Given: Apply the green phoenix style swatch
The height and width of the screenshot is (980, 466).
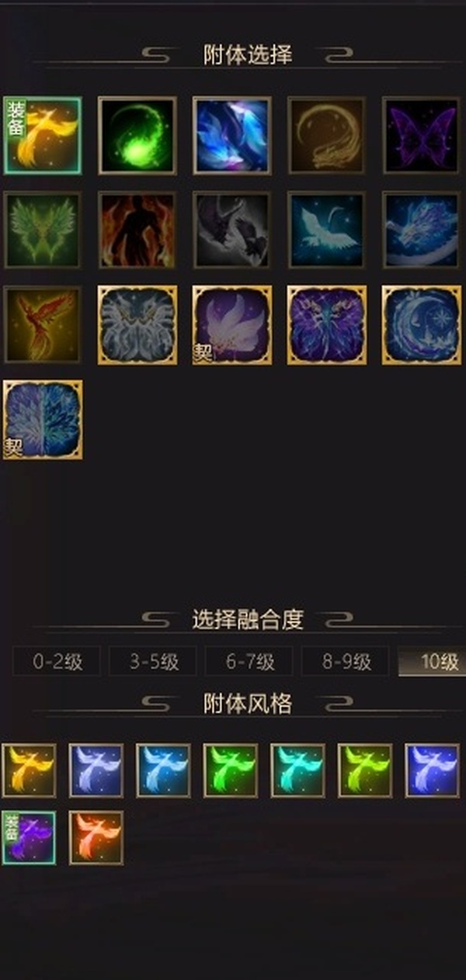Looking at the screenshot, I should (231, 770).
